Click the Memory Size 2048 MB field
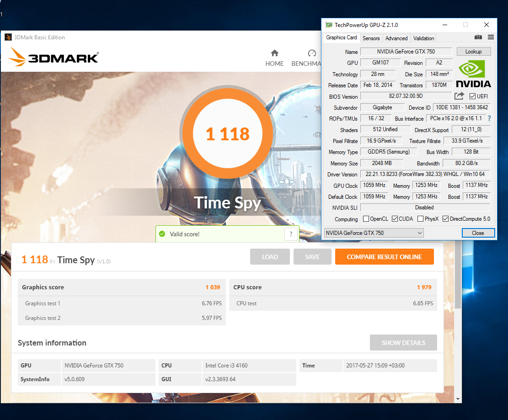This screenshot has width=508, height=420. pyautogui.click(x=382, y=163)
